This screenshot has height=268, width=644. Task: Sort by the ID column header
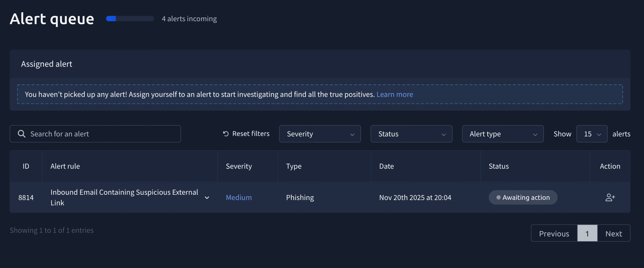coord(26,166)
